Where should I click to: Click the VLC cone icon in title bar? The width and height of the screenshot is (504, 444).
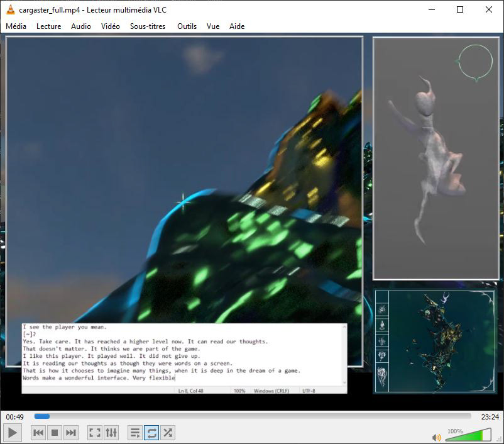11,9
